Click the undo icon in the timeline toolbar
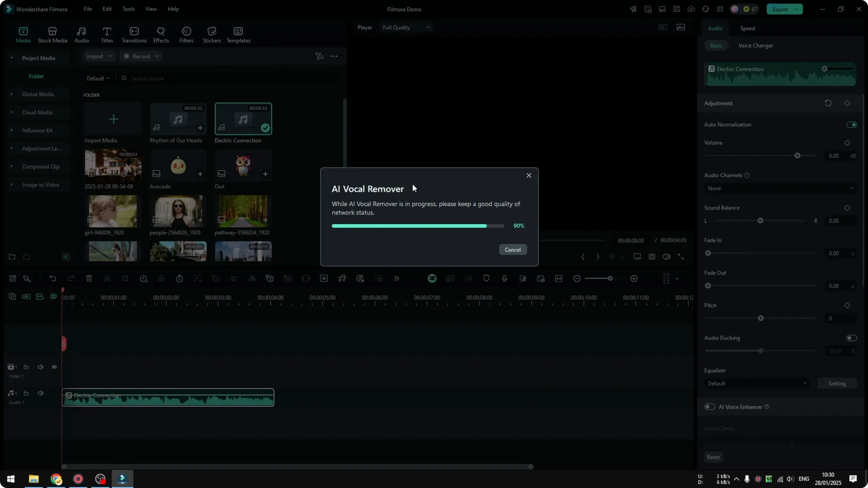The width and height of the screenshot is (868, 488). point(53,278)
